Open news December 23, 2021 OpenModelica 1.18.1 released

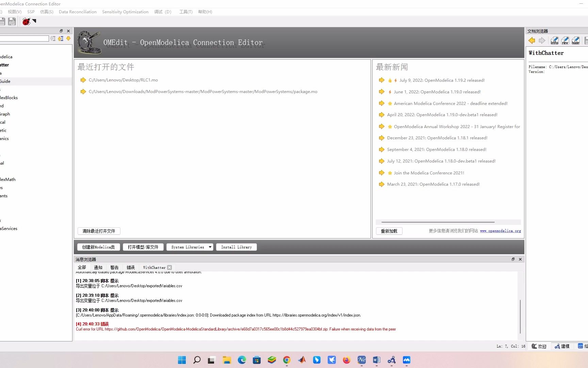tap(437, 138)
